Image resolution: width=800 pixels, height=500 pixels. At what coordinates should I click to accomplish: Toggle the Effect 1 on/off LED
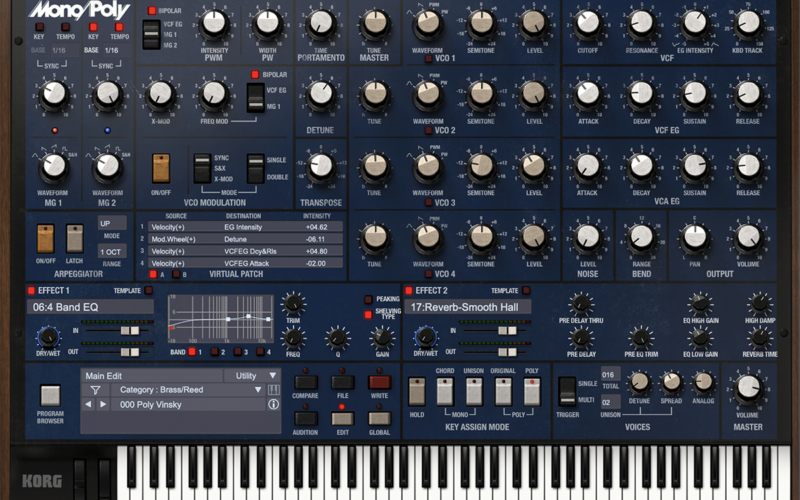31,291
